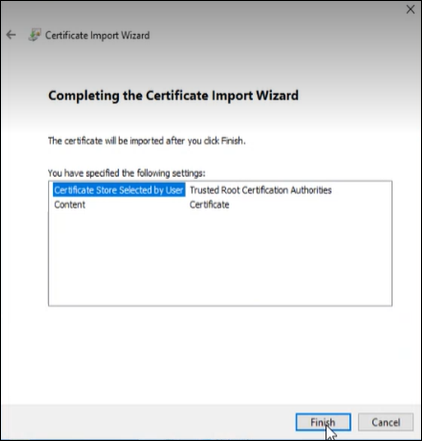Go back using the left arrow icon
This screenshot has height=441, width=422.
11,35
